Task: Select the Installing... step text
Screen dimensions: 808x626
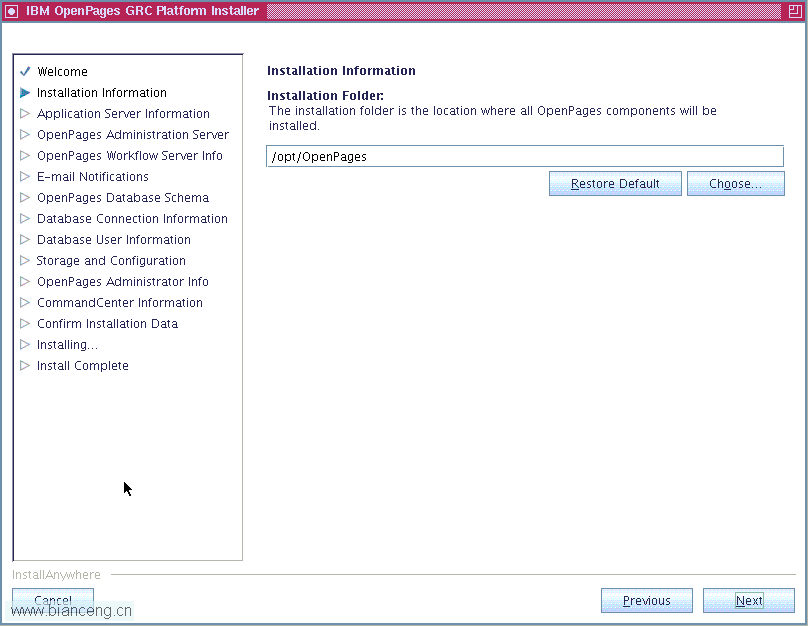Action: tap(67, 345)
